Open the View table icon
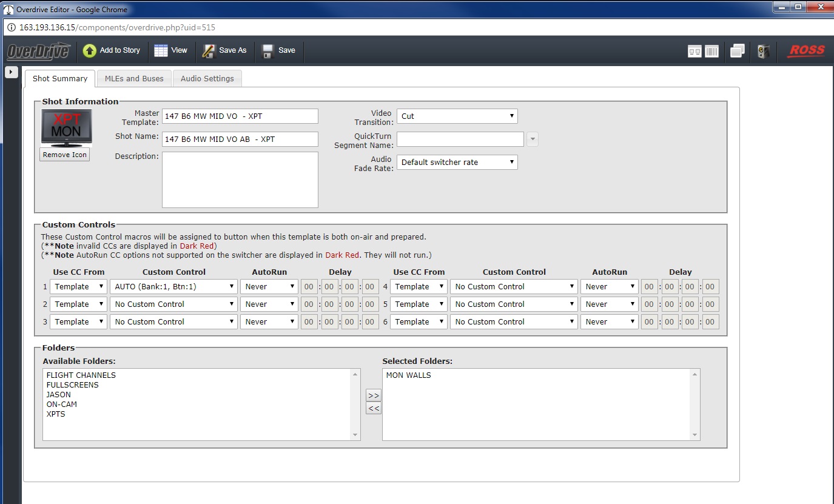This screenshot has height=504, width=834. pyautogui.click(x=170, y=50)
